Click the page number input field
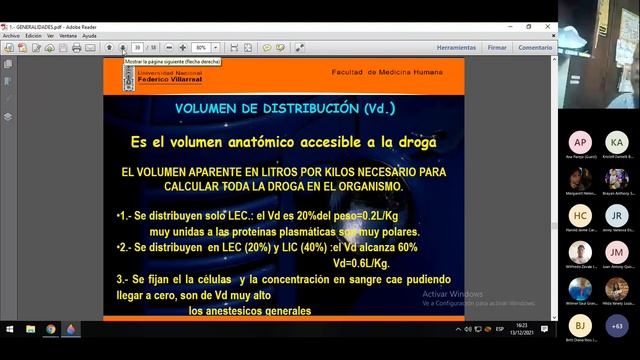Screen dimensions: 640x360 (138, 48)
